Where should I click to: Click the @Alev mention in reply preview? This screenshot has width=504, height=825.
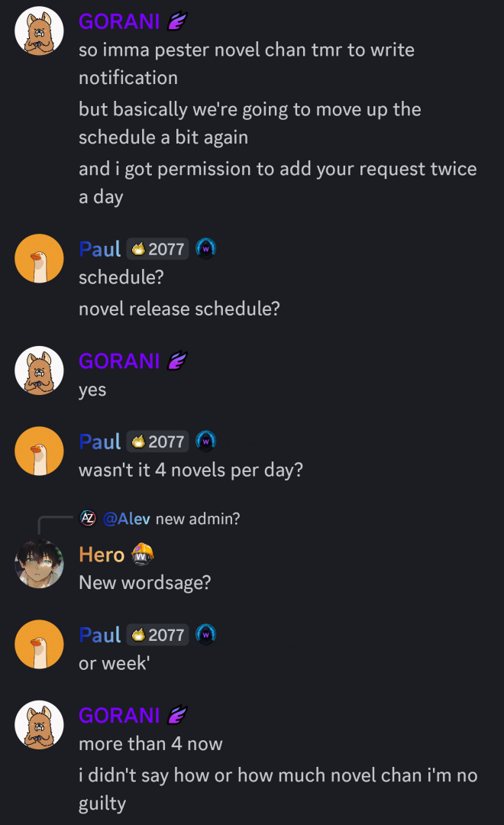[x=127, y=519]
